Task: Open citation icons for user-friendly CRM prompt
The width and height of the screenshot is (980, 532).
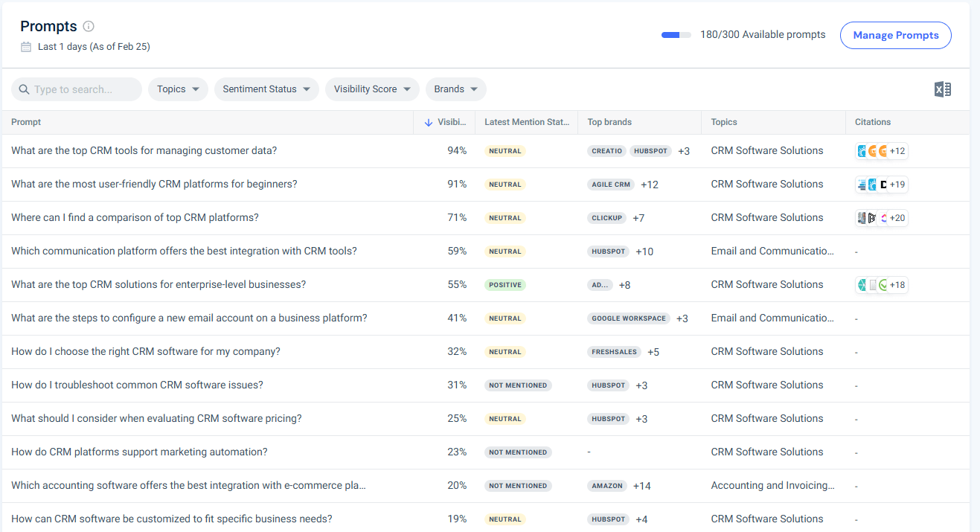Action: [882, 185]
